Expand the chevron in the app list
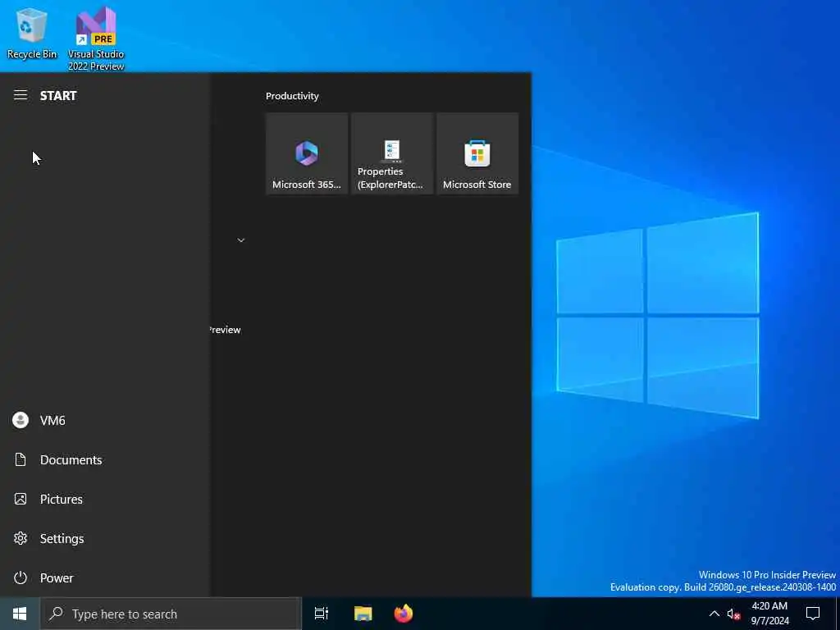Screen dimensions: 840x630 click(241, 240)
